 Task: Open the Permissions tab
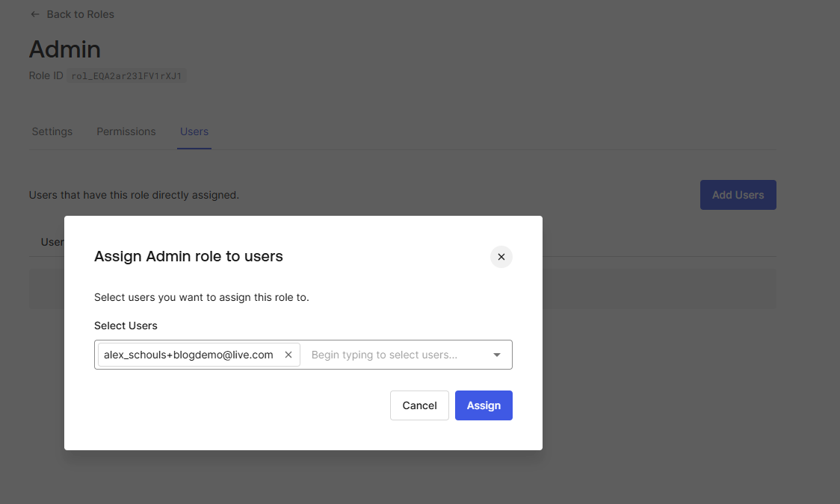pyautogui.click(x=126, y=131)
